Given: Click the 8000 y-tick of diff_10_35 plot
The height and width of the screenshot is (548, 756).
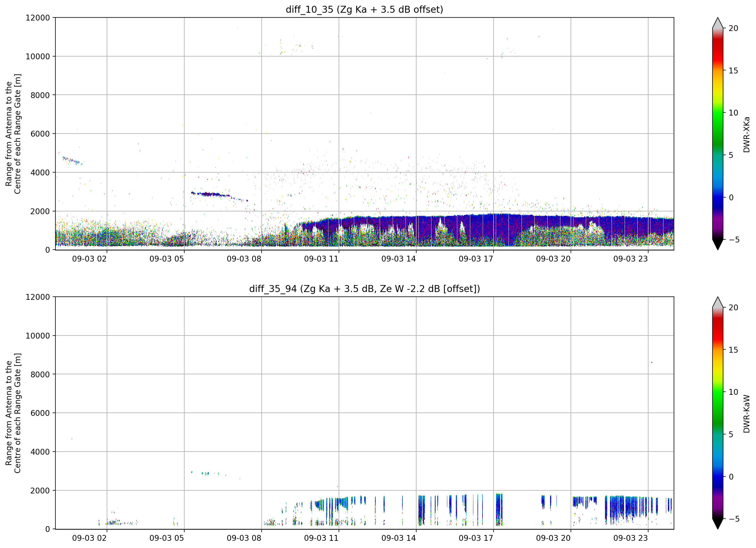Looking at the screenshot, I should (40, 95).
